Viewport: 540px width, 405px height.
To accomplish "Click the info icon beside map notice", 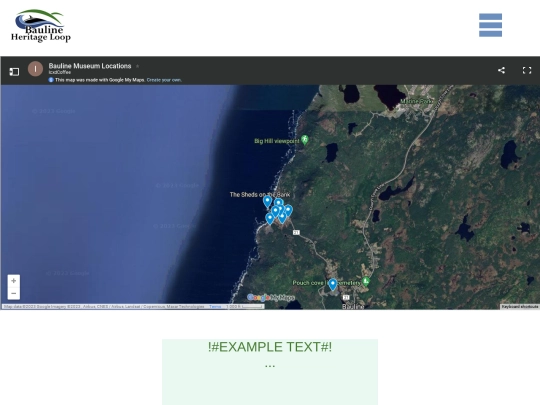I will 51,80.
